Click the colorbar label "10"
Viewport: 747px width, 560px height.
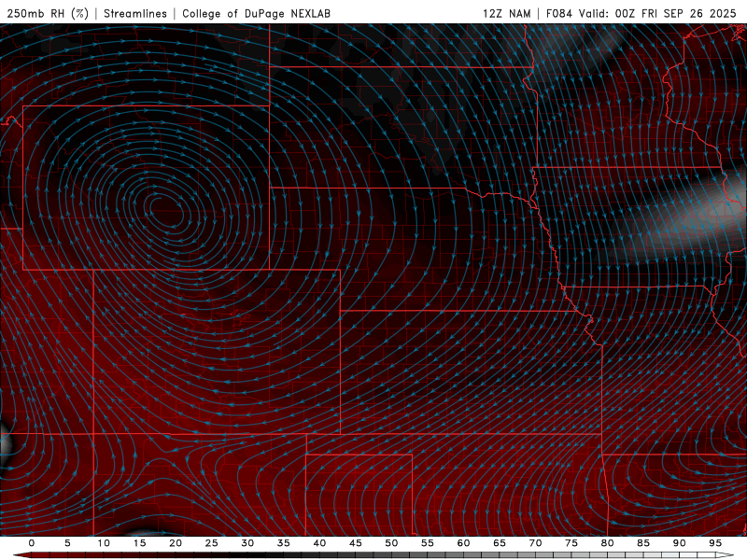[104, 543]
